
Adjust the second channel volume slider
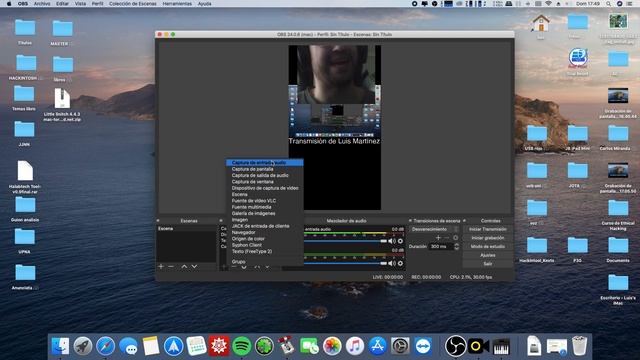tap(345, 263)
